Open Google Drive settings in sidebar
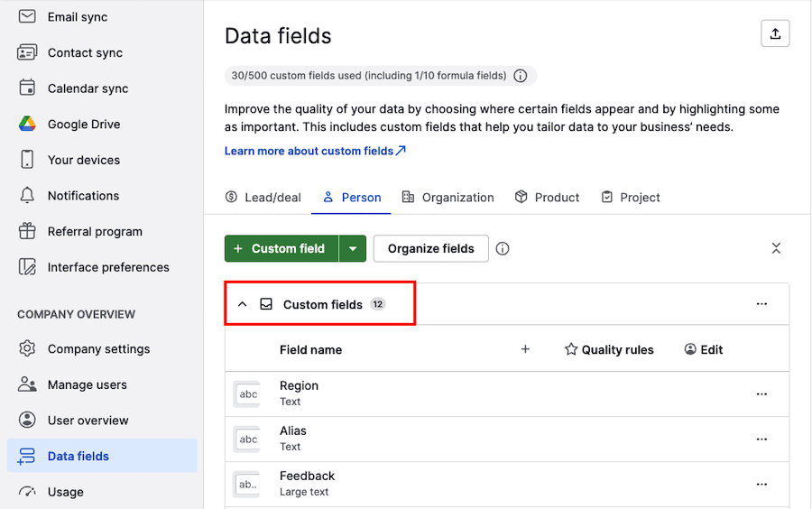The image size is (812, 509). [83, 125]
